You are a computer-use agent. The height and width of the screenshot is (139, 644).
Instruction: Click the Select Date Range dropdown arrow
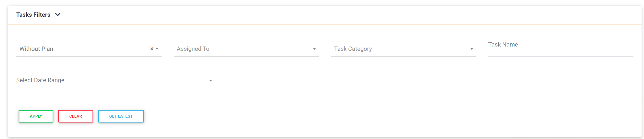[210, 81]
